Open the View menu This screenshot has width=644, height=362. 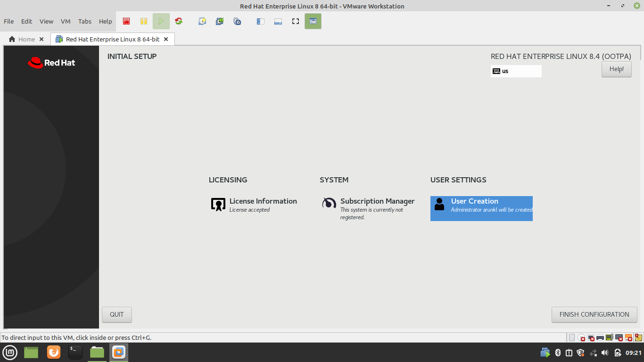coord(47,21)
